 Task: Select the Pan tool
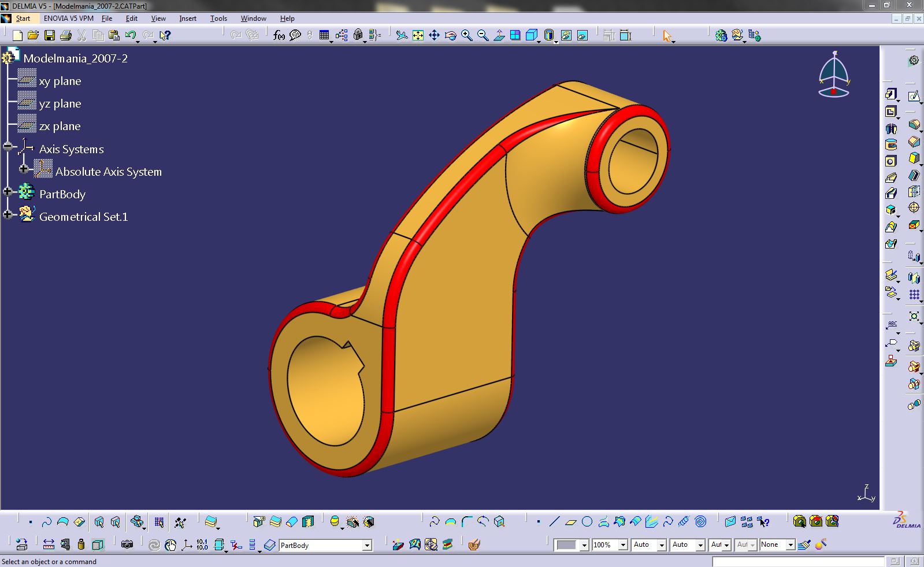pyautogui.click(x=434, y=36)
